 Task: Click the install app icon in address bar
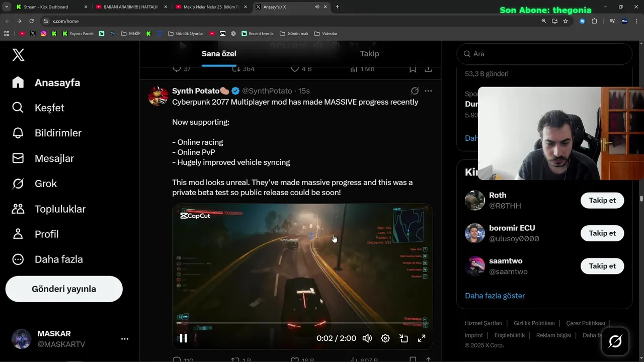coord(554,21)
